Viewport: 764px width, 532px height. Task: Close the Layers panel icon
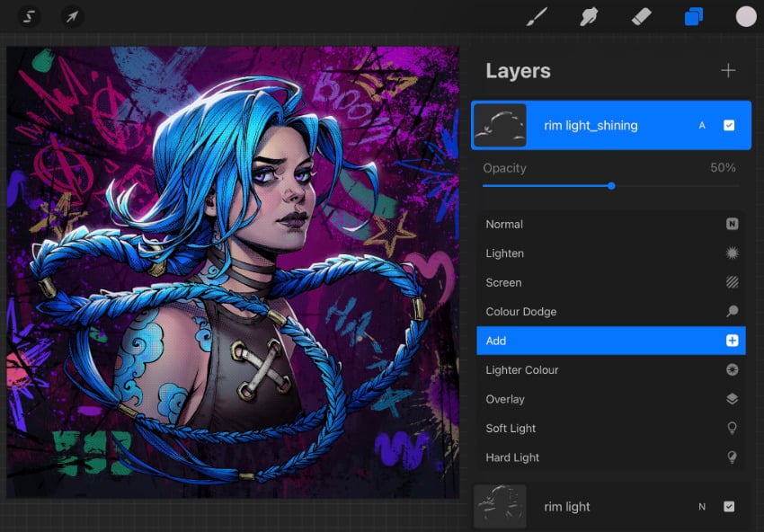click(x=694, y=16)
